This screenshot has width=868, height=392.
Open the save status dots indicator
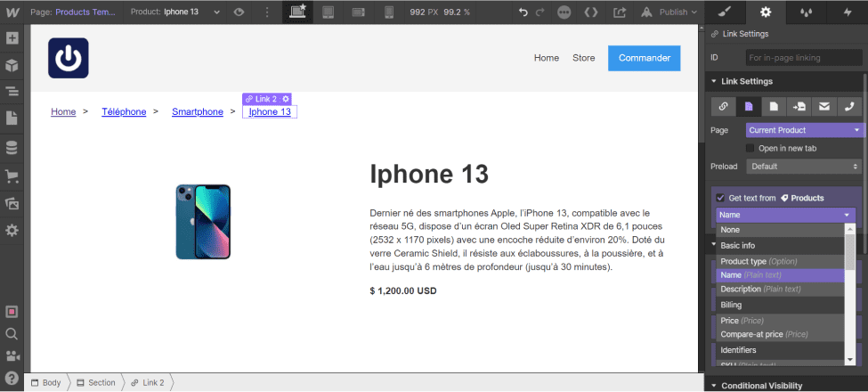tap(564, 12)
